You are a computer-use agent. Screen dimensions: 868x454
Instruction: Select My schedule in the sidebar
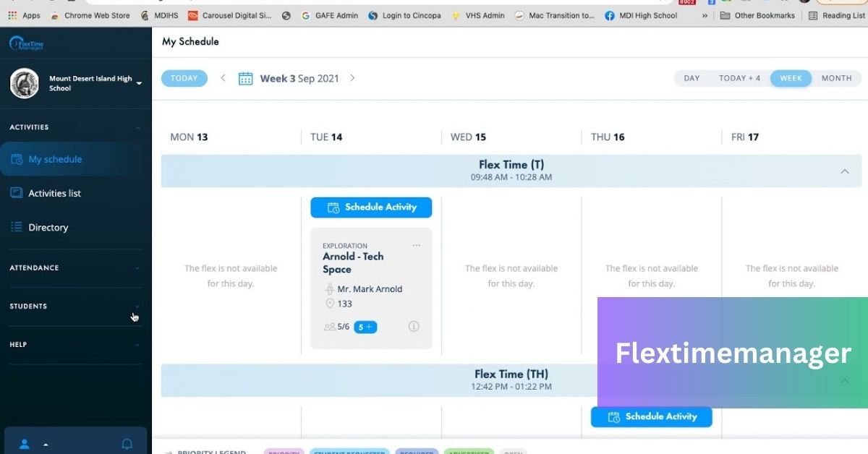[55, 159]
